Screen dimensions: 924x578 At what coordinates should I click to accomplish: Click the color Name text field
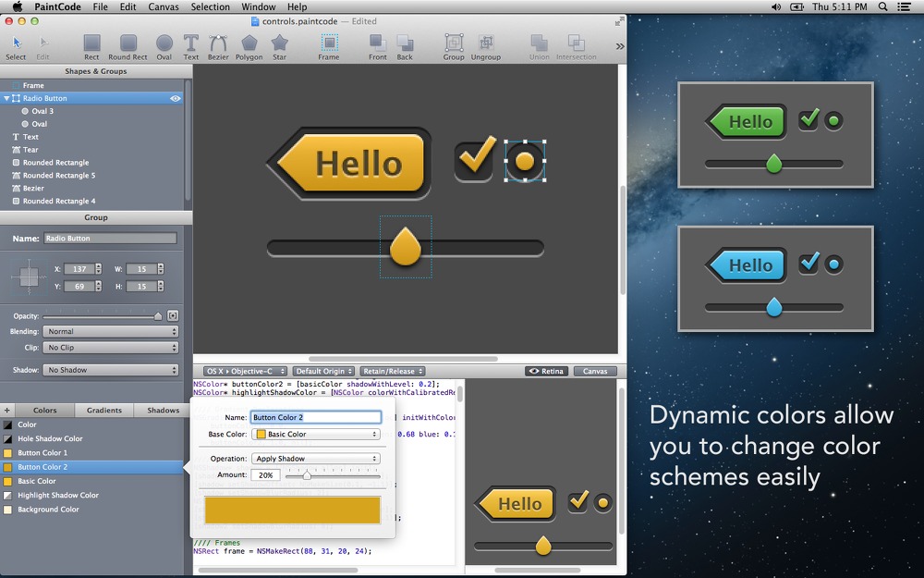316,417
